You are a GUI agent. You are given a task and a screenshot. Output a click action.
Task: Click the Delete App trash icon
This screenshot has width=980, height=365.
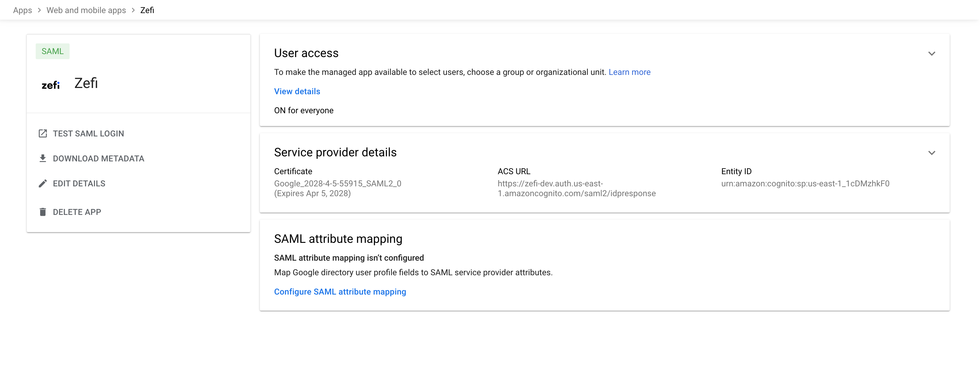click(x=43, y=212)
